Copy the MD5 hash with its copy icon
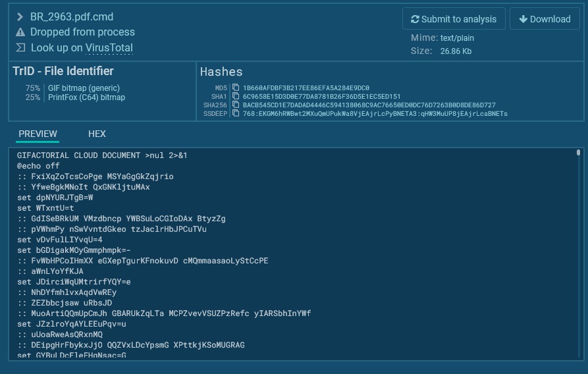Screen dimensions: 588x374 pos(236,88)
